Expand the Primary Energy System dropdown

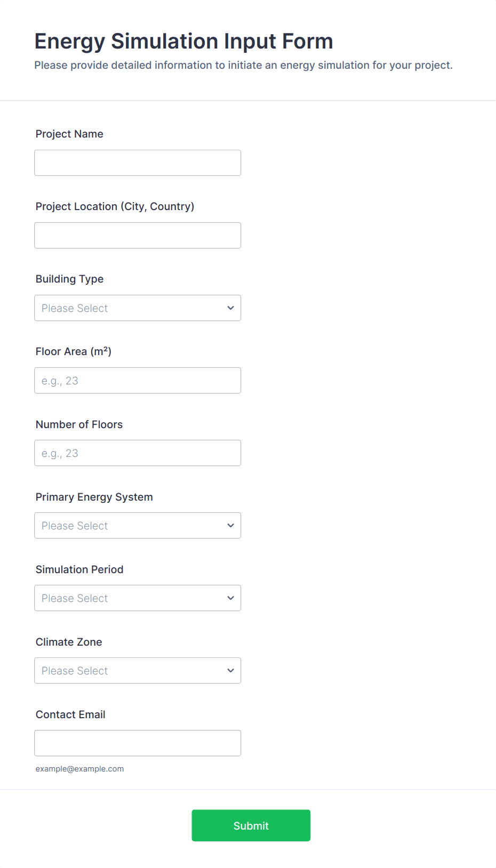[x=128, y=526]
